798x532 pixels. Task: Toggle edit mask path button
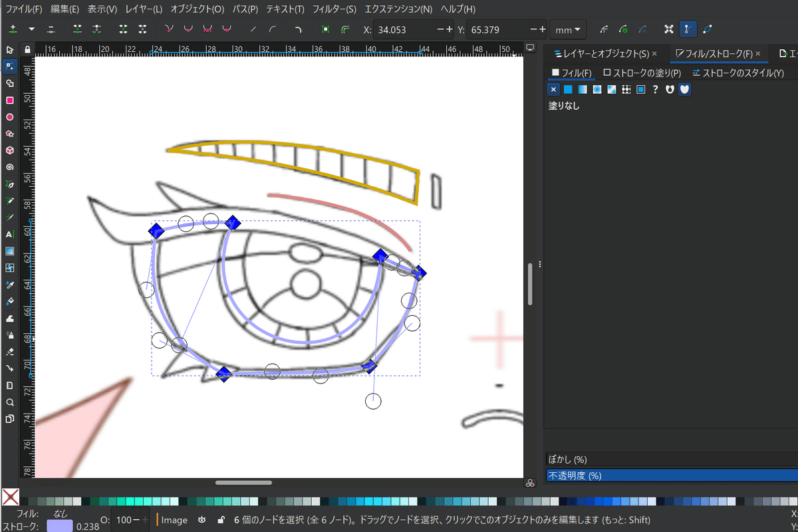tap(642, 29)
